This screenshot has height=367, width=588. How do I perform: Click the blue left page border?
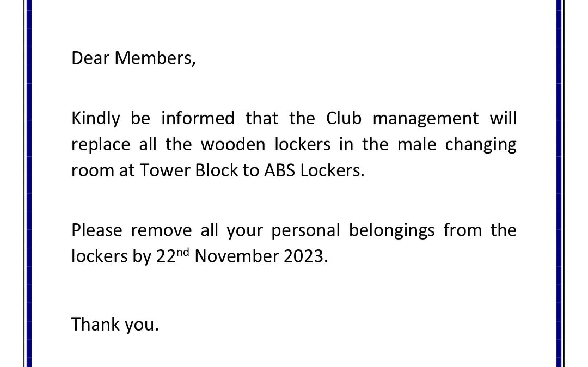pos(29,183)
